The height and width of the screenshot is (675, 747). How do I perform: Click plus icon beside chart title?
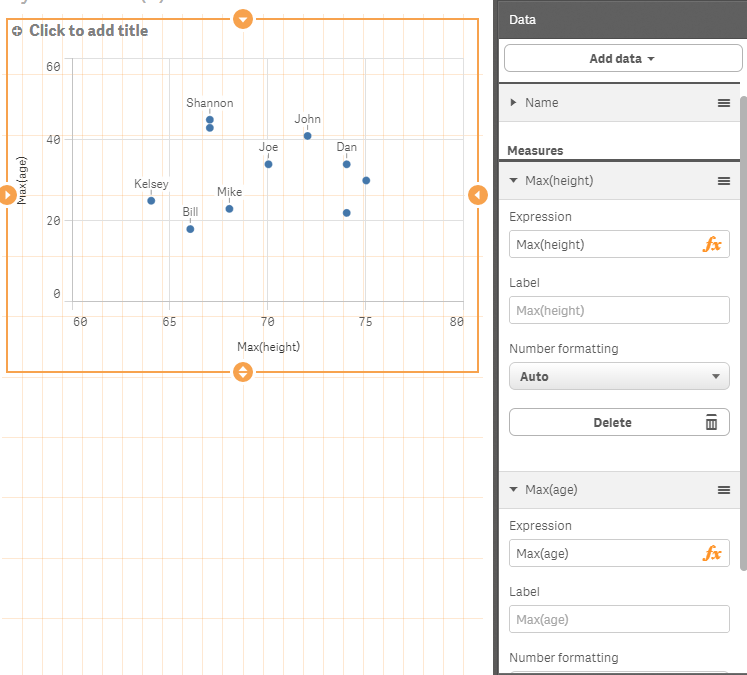[17, 31]
